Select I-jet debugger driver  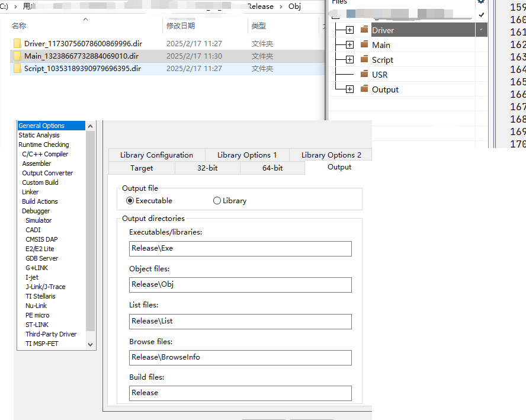(32, 277)
